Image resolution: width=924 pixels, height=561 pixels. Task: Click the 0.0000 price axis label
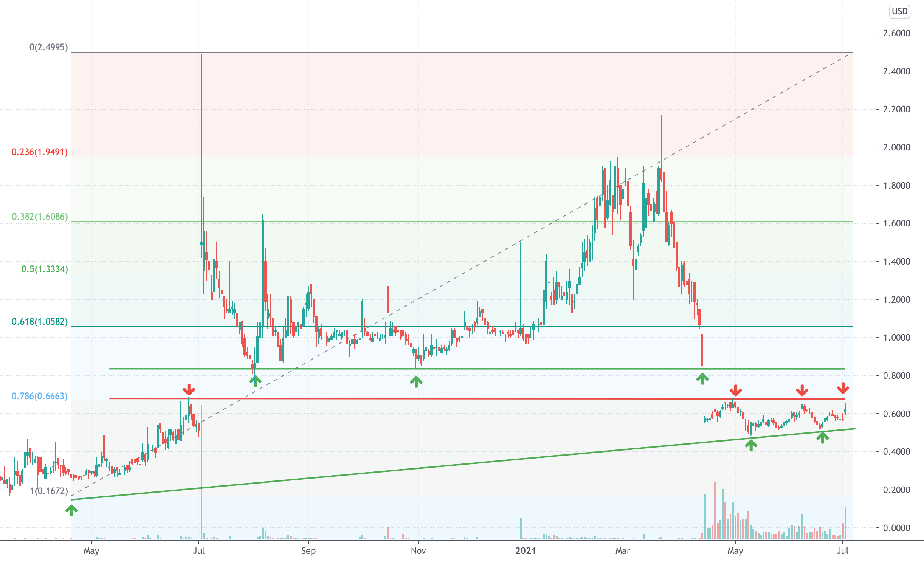coord(896,528)
